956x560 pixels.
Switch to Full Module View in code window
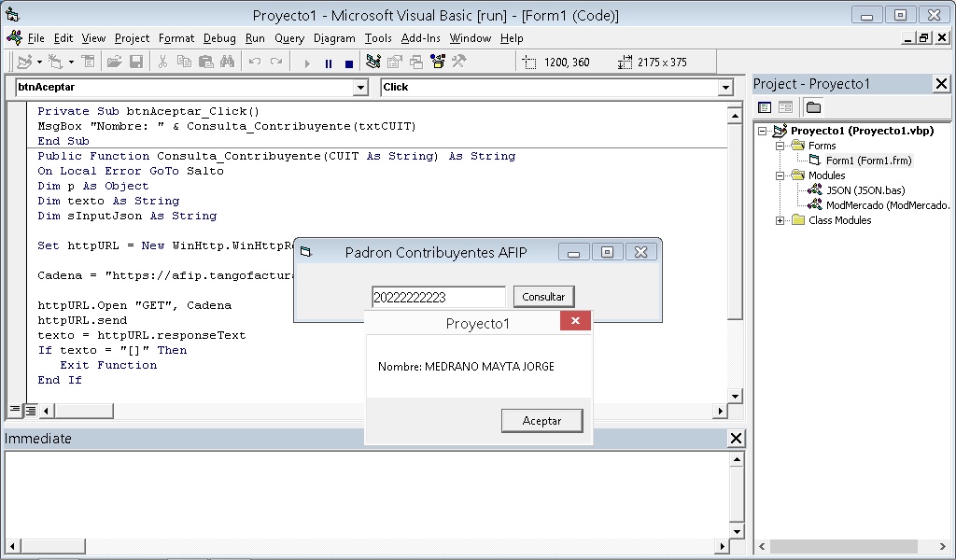point(30,410)
